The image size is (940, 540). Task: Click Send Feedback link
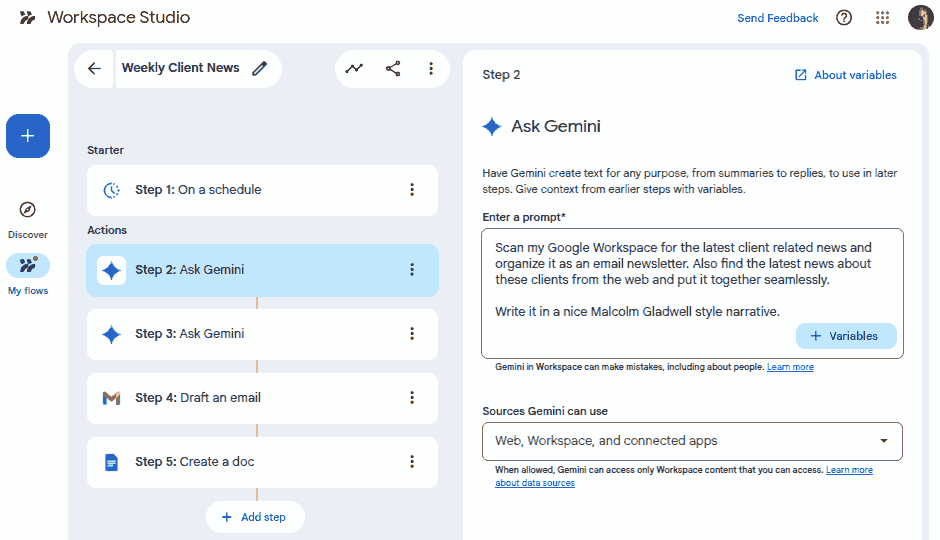(x=777, y=18)
